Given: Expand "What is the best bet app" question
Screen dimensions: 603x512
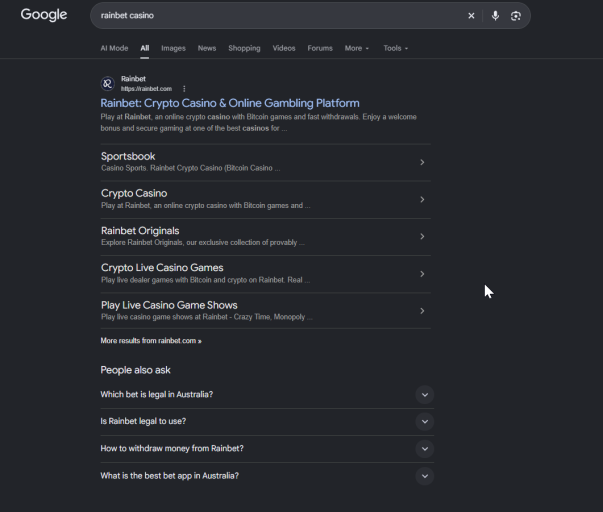Looking at the screenshot, I should pyautogui.click(x=267, y=476).
